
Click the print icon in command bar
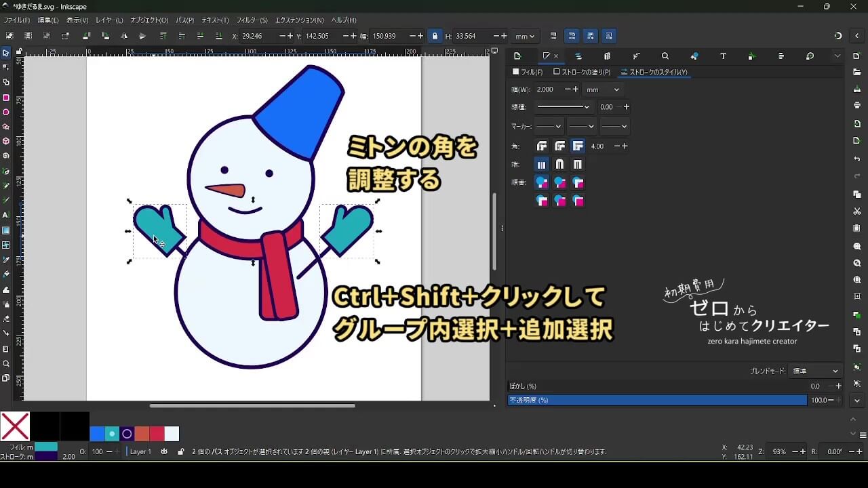pos(857,105)
